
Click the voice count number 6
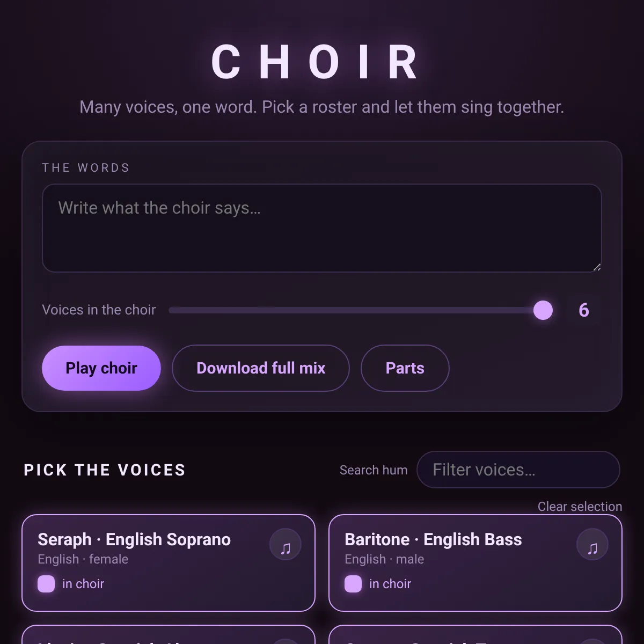(584, 310)
